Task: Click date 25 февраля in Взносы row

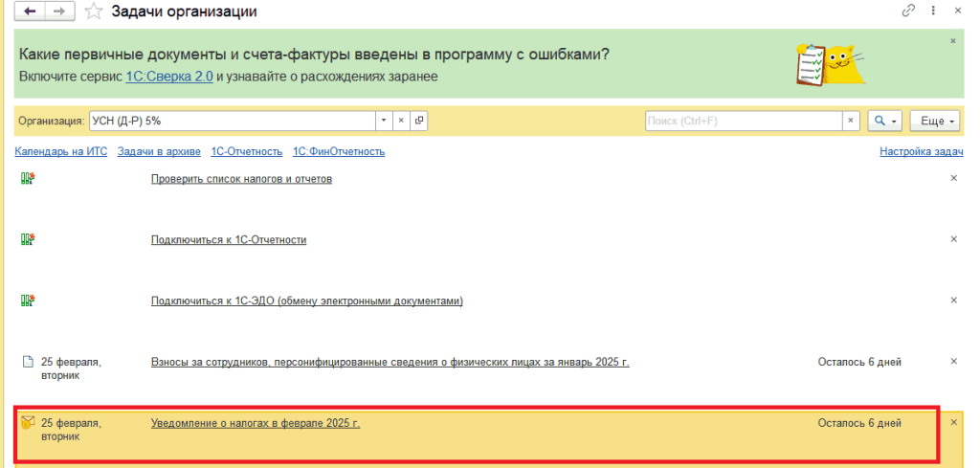Action: coord(71,368)
